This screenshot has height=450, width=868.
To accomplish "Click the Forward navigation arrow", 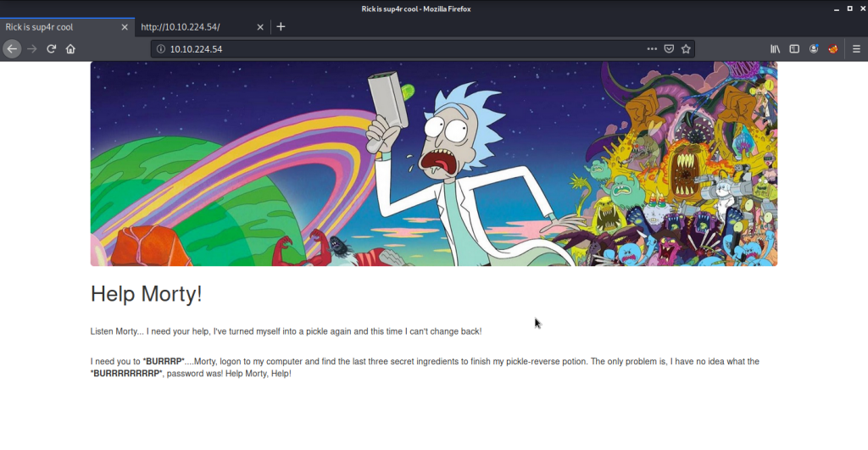I will (32, 49).
